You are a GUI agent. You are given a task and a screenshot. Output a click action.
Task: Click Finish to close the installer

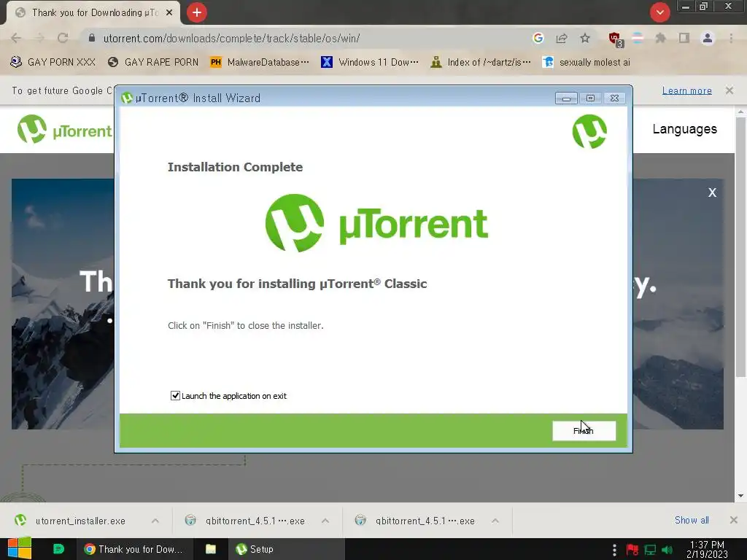pyautogui.click(x=584, y=430)
